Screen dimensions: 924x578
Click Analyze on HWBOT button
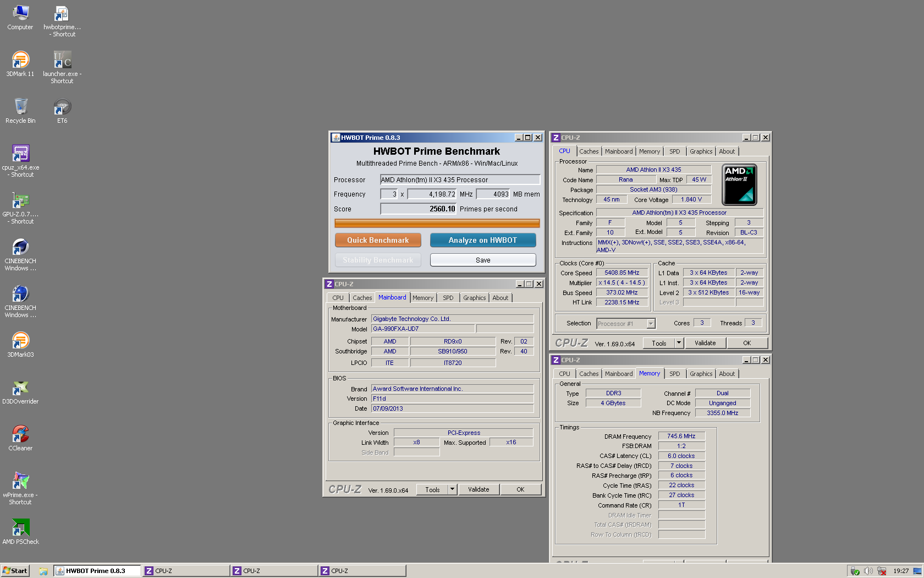click(x=483, y=240)
